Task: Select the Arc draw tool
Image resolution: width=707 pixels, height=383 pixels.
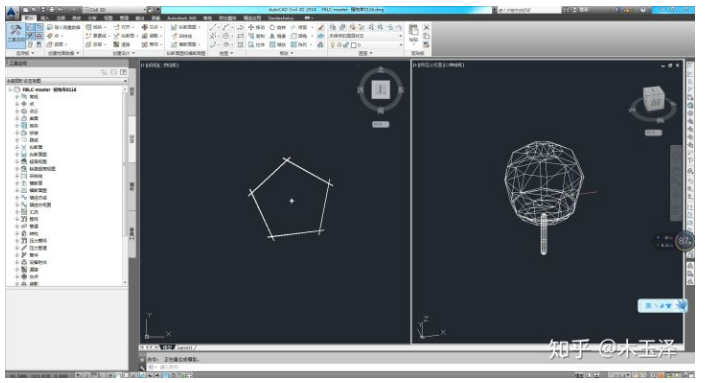Action: point(213,45)
